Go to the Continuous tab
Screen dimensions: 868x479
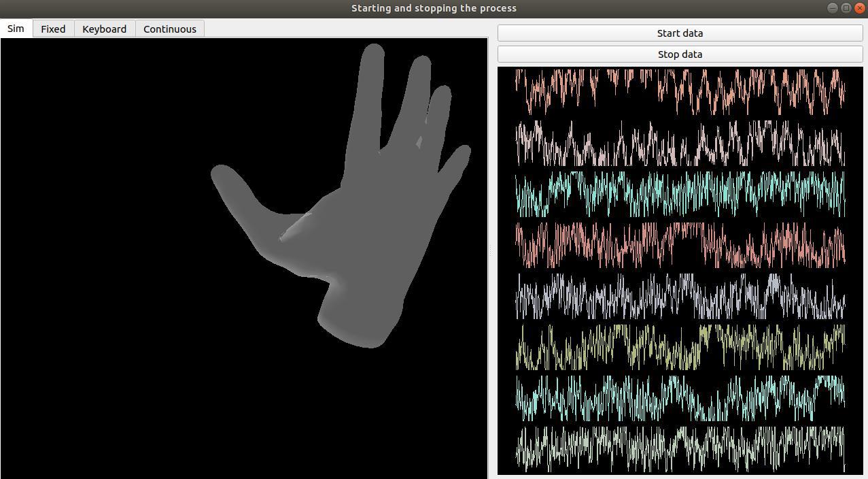[170, 29]
